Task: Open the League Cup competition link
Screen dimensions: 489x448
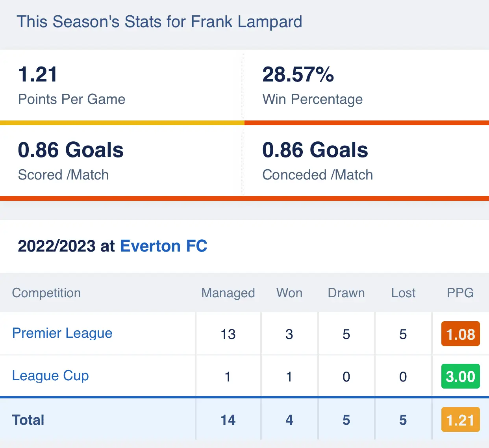Action: click(x=50, y=376)
